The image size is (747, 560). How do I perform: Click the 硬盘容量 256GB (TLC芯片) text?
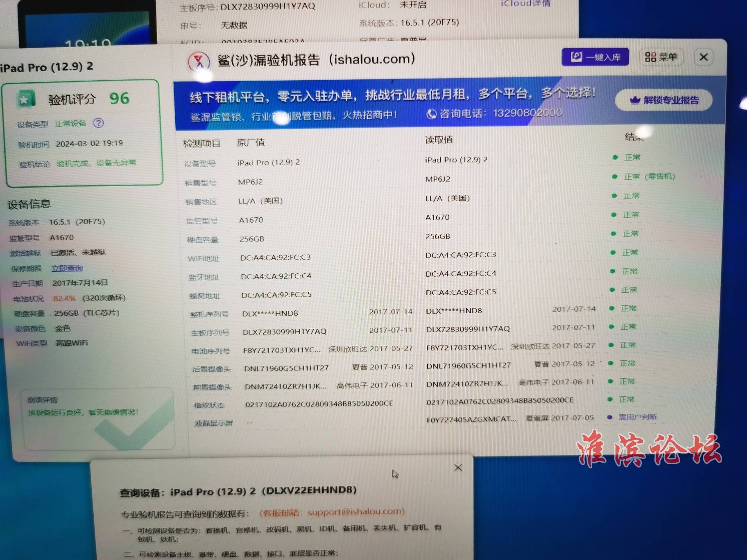[x=87, y=313]
